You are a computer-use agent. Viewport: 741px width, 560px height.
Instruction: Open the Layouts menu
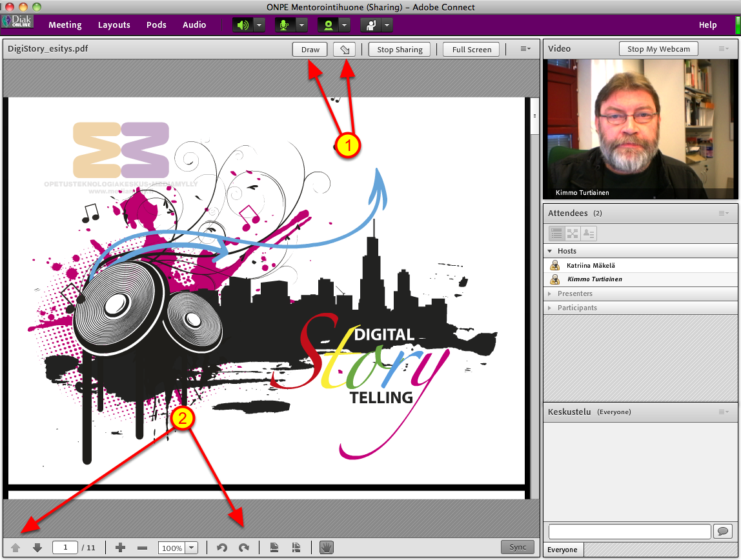coord(114,25)
